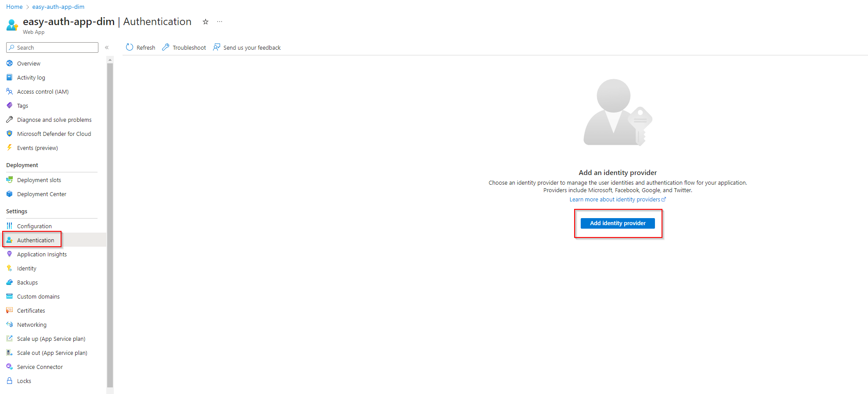This screenshot has width=868, height=394.
Task: Click the web app icon beside the title
Action: tap(12, 25)
